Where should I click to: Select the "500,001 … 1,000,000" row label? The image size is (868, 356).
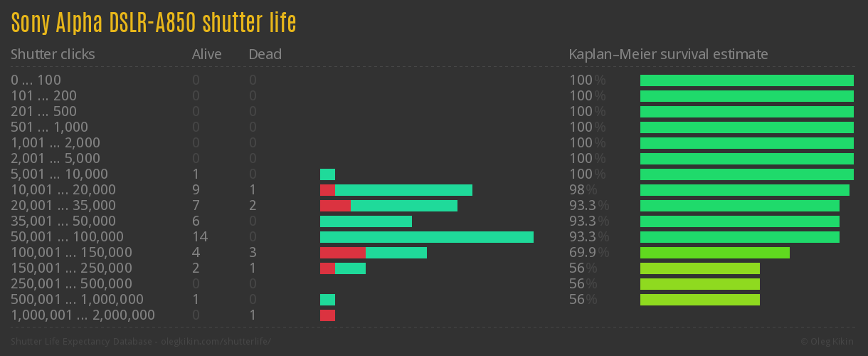(x=77, y=300)
